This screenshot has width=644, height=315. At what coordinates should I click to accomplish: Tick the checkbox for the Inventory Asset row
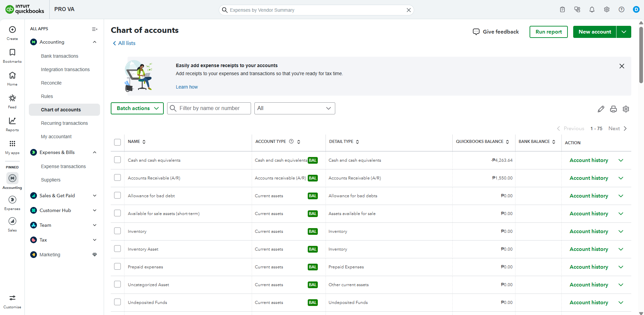click(117, 249)
